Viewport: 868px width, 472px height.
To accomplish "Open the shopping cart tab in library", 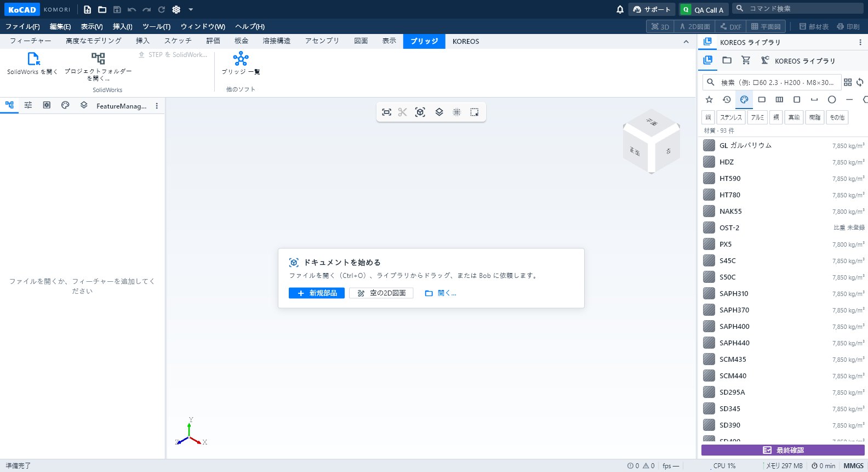I will coord(745,60).
